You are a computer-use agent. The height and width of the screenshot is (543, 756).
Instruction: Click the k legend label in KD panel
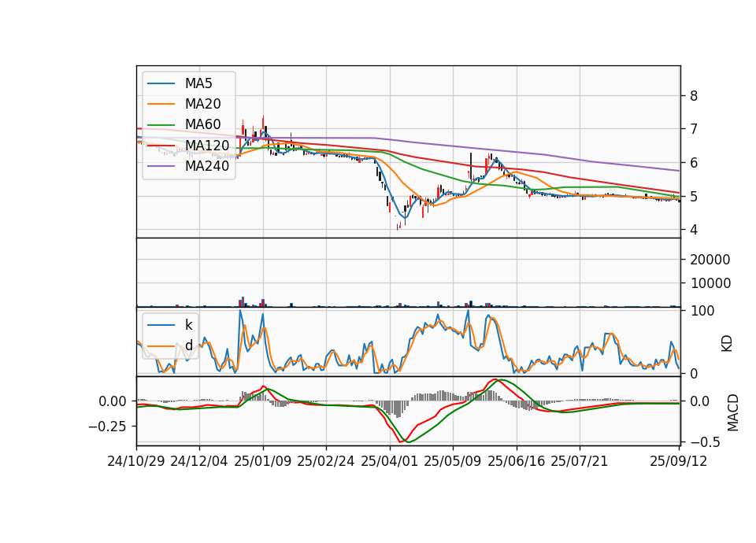point(188,325)
